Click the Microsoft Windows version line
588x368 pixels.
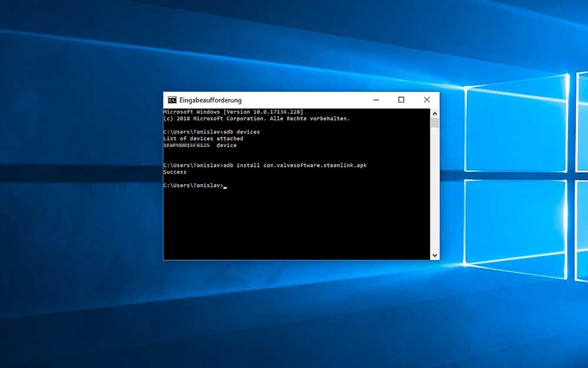(233, 112)
